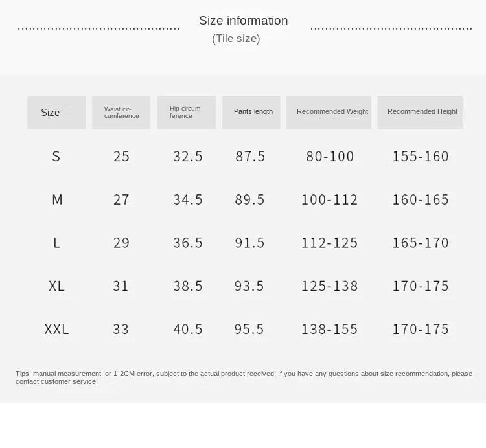Click the 95.5 pants length value
The width and height of the screenshot is (486, 448).
click(249, 329)
